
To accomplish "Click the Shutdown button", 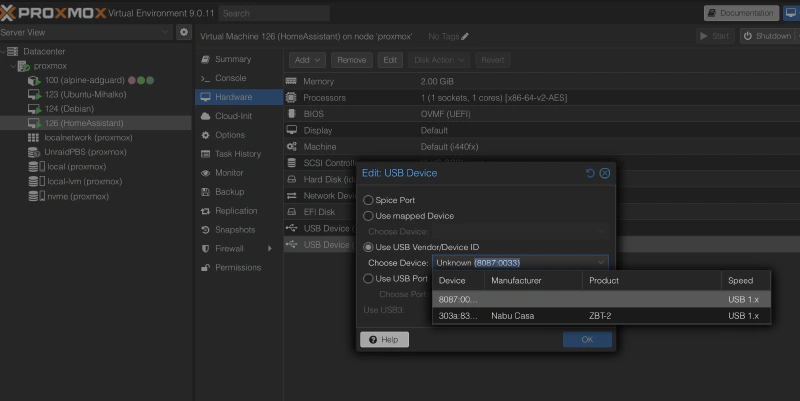I will coord(767,36).
